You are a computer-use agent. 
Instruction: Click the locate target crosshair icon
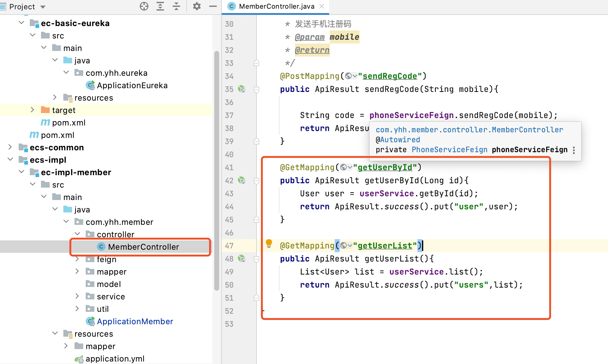[x=144, y=6]
